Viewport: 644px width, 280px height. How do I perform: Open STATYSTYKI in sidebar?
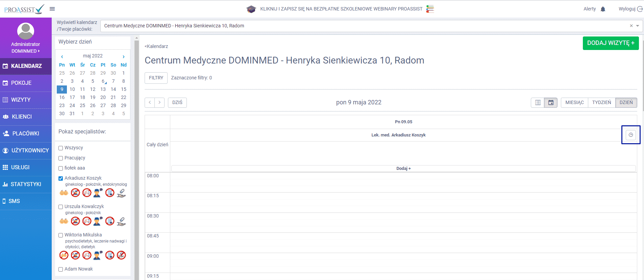pyautogui.click(x=26, y=184)
